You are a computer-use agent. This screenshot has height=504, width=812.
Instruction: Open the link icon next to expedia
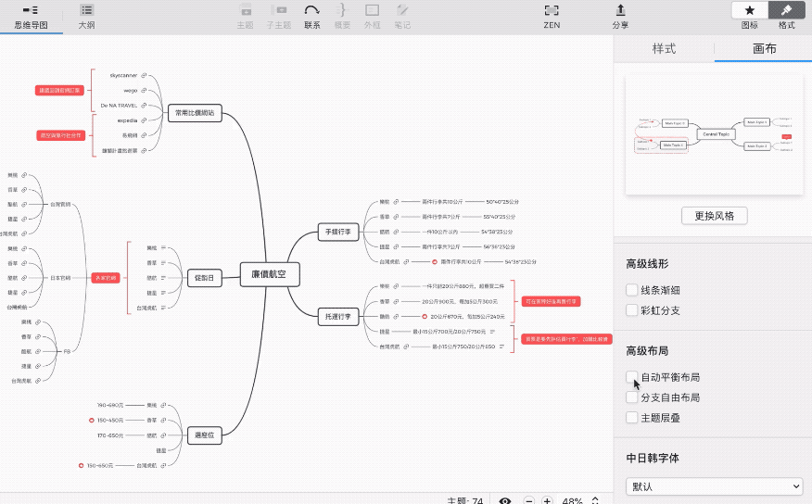pyautogui.click(x=144, y=120)
